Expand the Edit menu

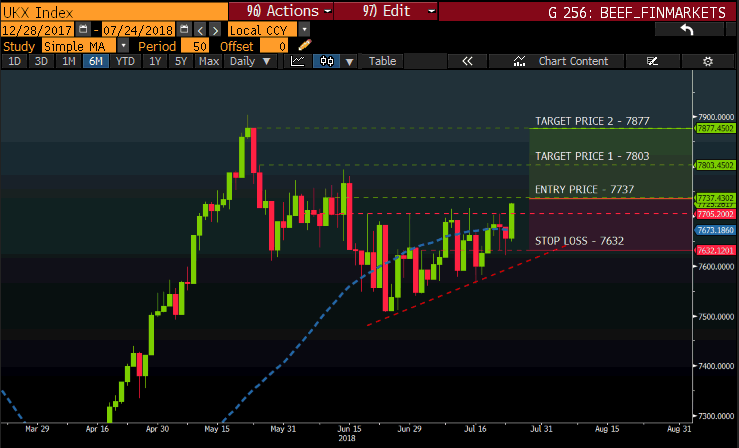pos(386,11)
